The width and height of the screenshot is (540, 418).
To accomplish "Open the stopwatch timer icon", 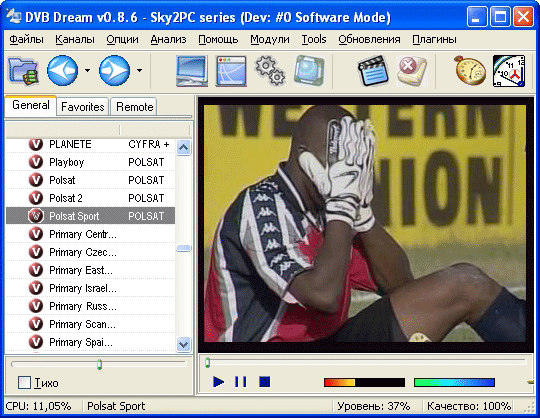I will coord(470,71).
